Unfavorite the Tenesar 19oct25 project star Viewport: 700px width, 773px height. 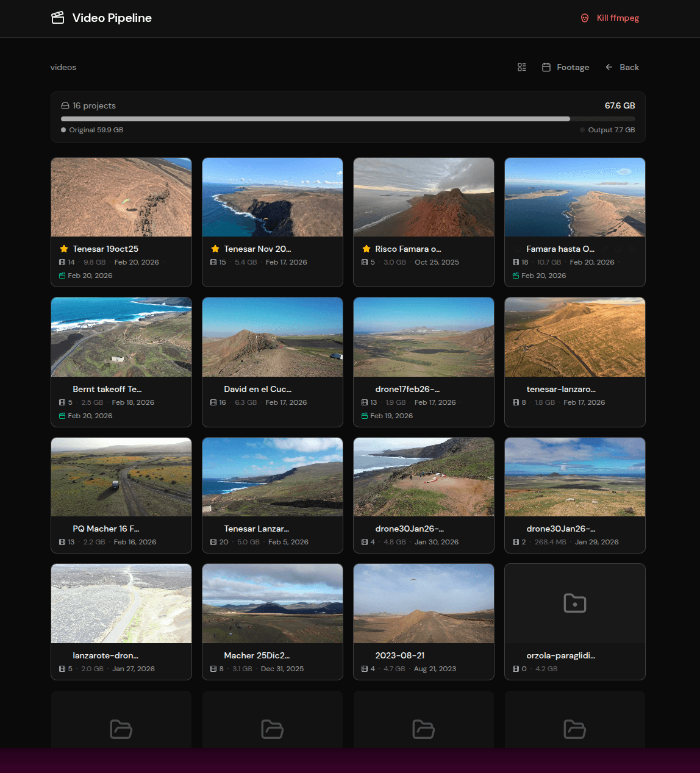pos(63,248)
